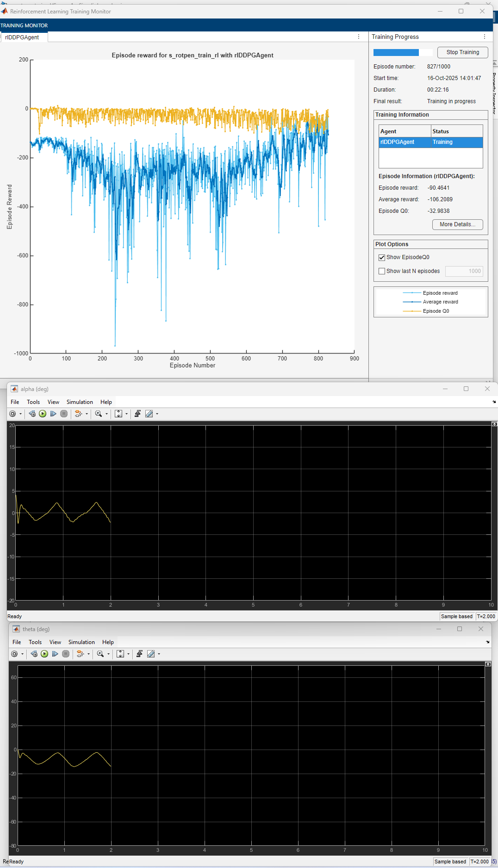Expand zoom dropdown arrow in alpha scope
The width and height of the screenshot is (498, 868).
tap(107, 414)
